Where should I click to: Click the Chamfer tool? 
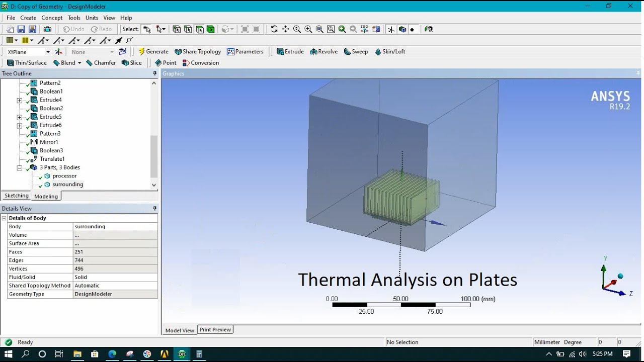click(x=101, y=63)
